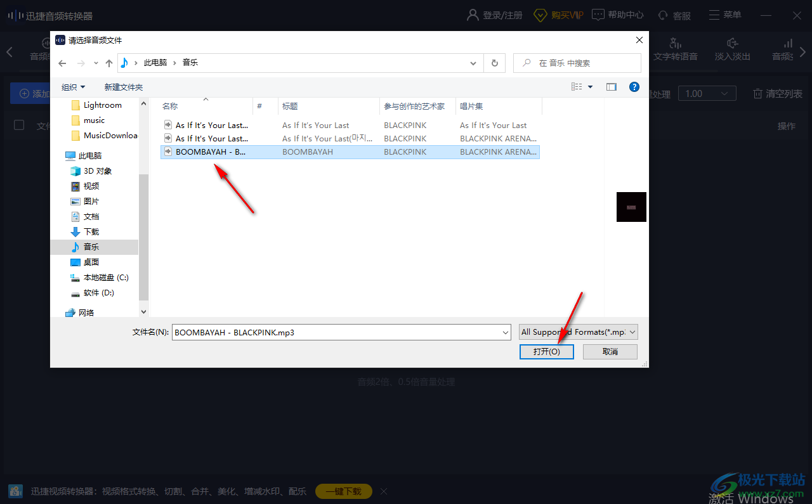Click the 音乐 breadcrumb in address bar
The width and height of the screenshot is (812, 504).
coord(190,63)
